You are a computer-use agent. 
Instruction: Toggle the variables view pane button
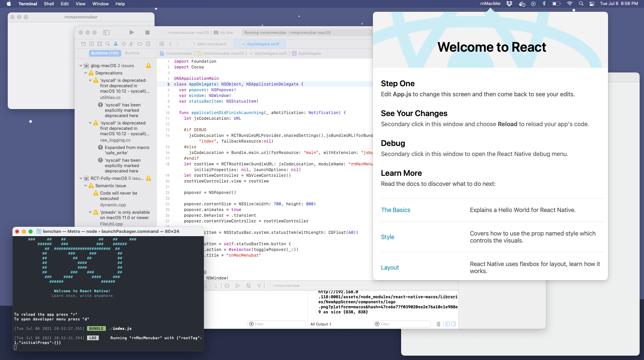[447, 324]
